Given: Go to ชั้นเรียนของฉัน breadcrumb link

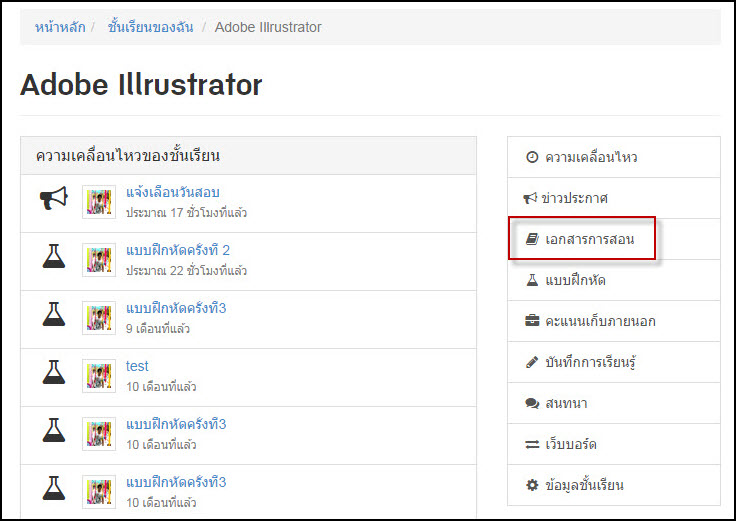Looking at the screenshot, I should coord(150,27).
